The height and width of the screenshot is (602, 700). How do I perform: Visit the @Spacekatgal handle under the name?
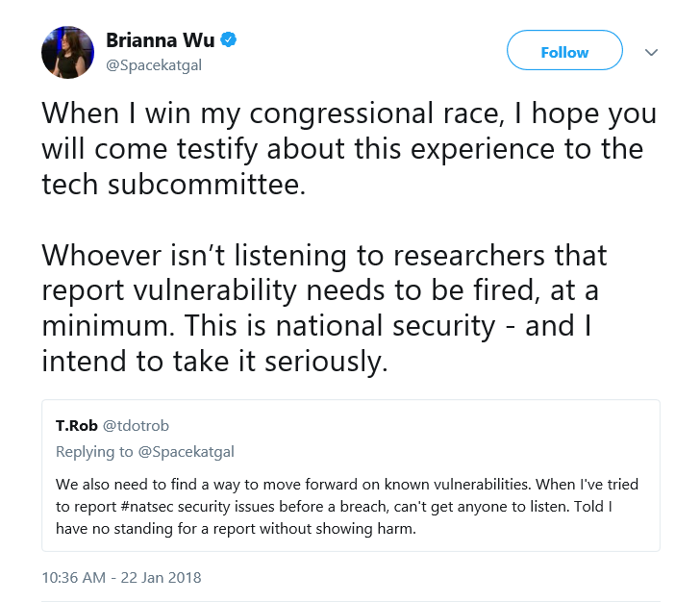(154, 65)
